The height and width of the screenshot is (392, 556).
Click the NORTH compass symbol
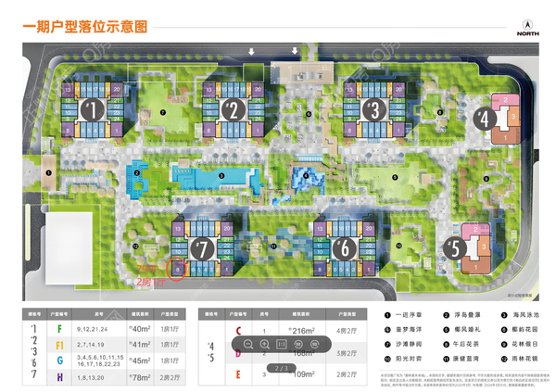coord(527,28)
